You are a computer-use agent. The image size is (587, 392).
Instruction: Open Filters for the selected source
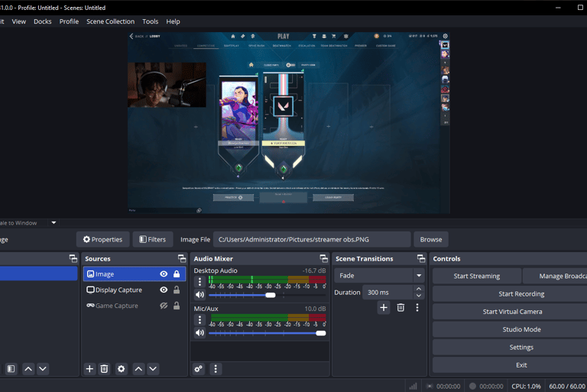point(152,239)
